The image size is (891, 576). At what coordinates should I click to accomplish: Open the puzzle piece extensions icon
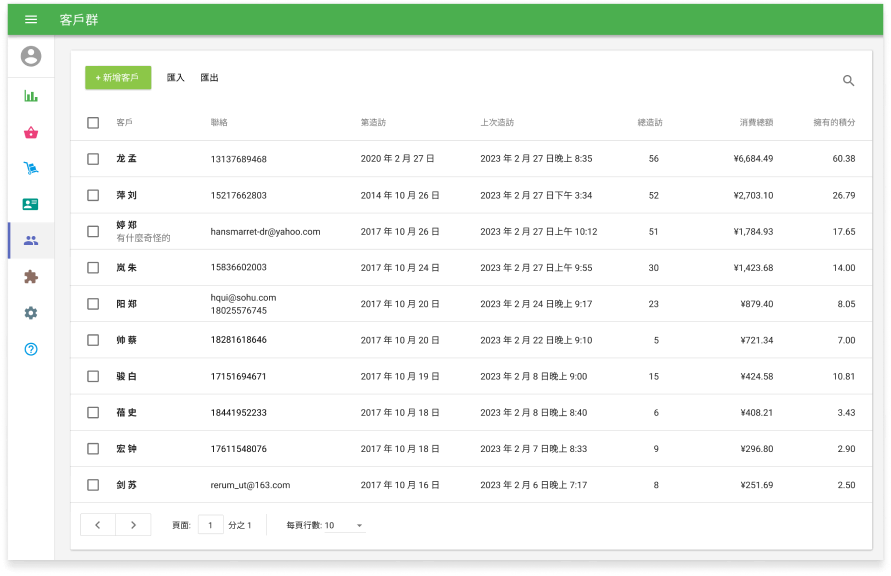[x=31, y=277]
